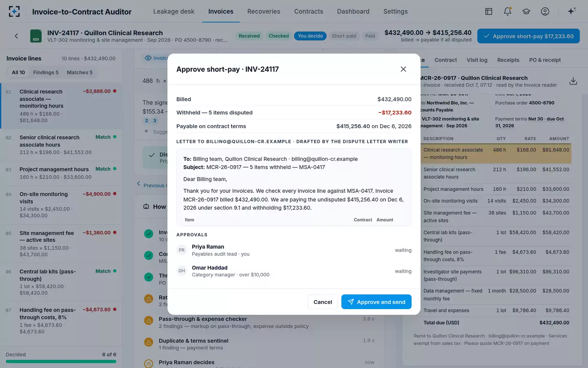This screenshot has height=368, width=588.
Task: Close the Approve short-pay dialog
Action: point(403,69)
